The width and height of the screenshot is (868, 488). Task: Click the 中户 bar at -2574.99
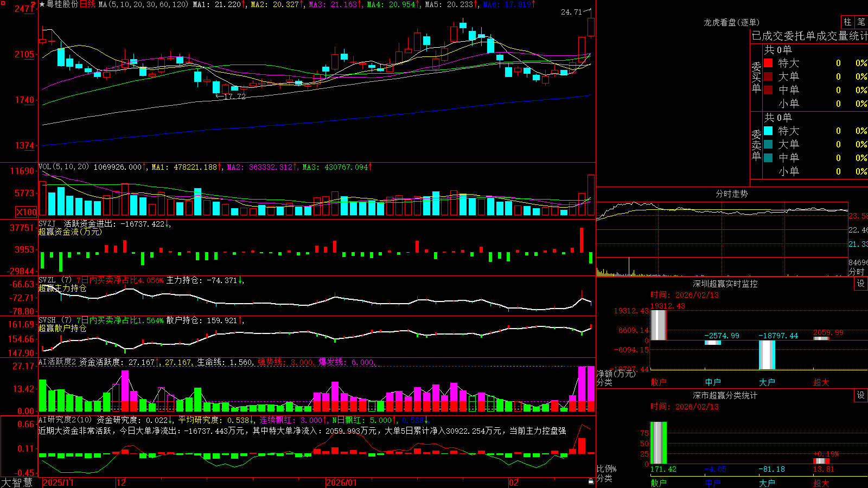[x=713, y=343]
